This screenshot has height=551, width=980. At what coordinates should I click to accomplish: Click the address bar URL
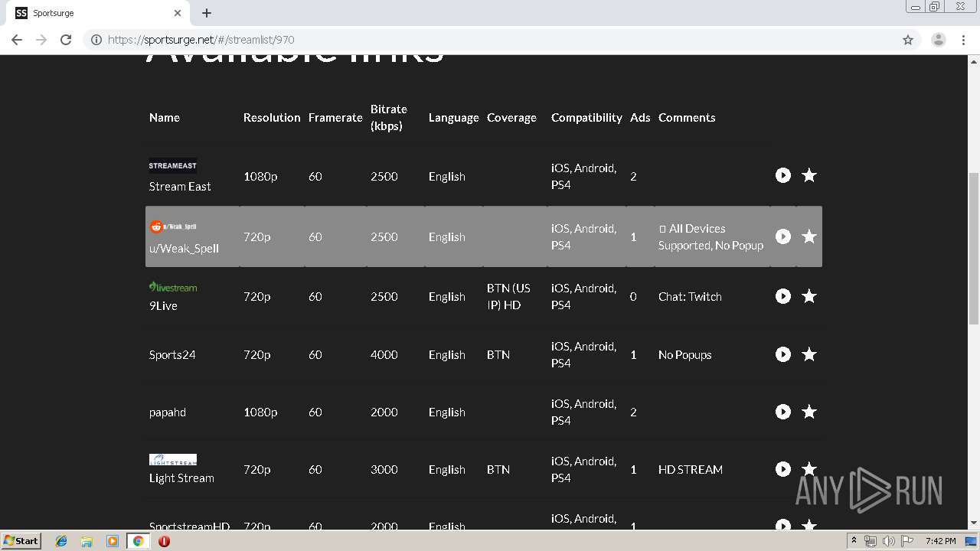(201, 40)
